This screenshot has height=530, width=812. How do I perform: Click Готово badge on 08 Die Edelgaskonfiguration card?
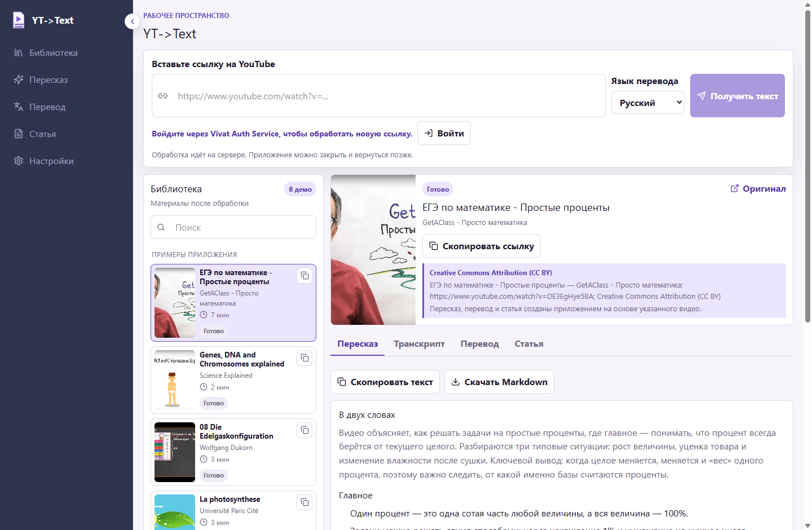[214, 475]
